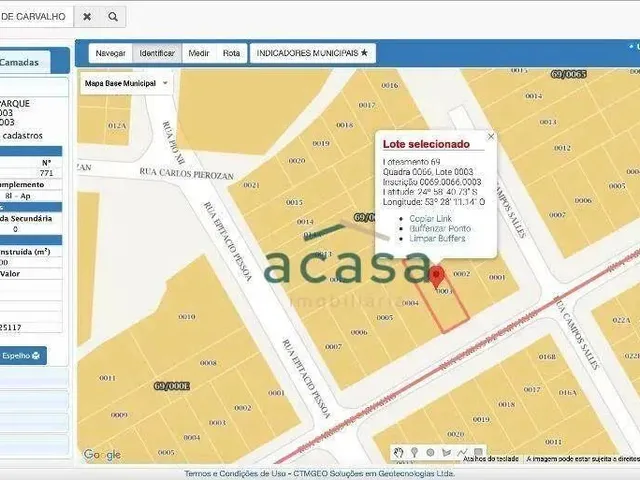Select the Medir tool tab
This screenshot has width=640, height=480.
[x=199, y=53]
